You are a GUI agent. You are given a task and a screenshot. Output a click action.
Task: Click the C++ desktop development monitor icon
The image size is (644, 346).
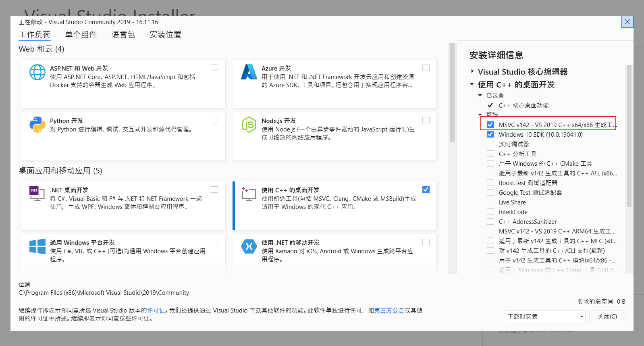pos(249,194)
